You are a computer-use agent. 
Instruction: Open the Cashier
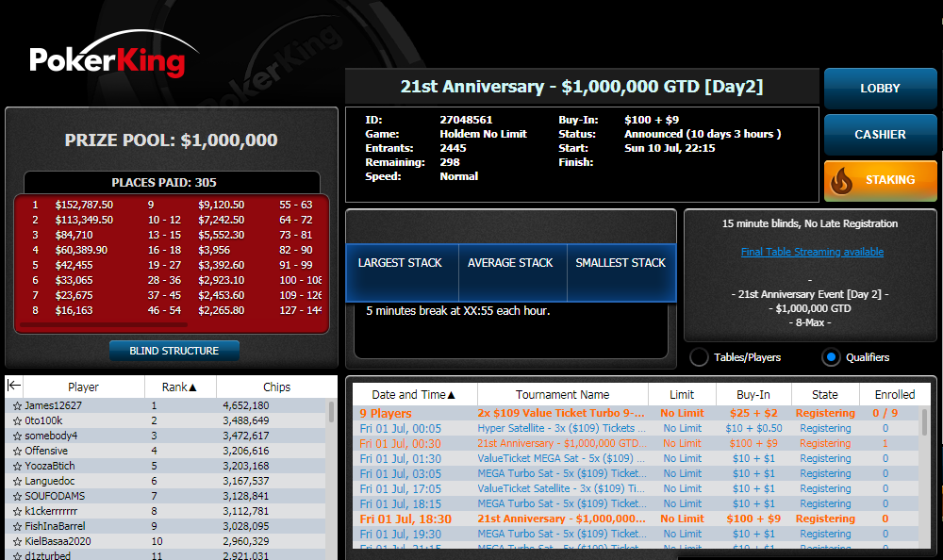[881, 135]
